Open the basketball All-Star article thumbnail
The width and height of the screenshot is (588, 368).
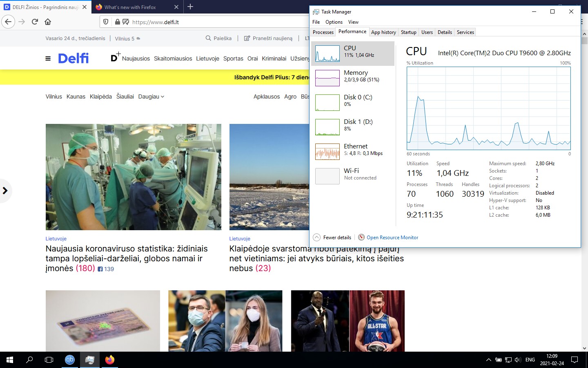pyautogui.click(x=348, y=321)
